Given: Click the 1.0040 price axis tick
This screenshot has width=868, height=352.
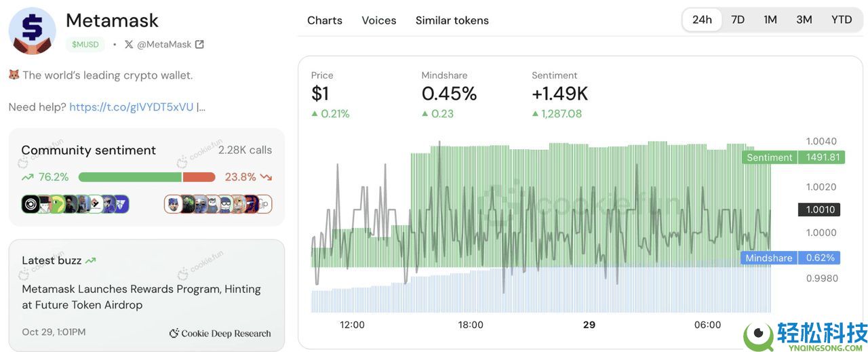Looking at the screenshot, I should (x=821, y=141).
